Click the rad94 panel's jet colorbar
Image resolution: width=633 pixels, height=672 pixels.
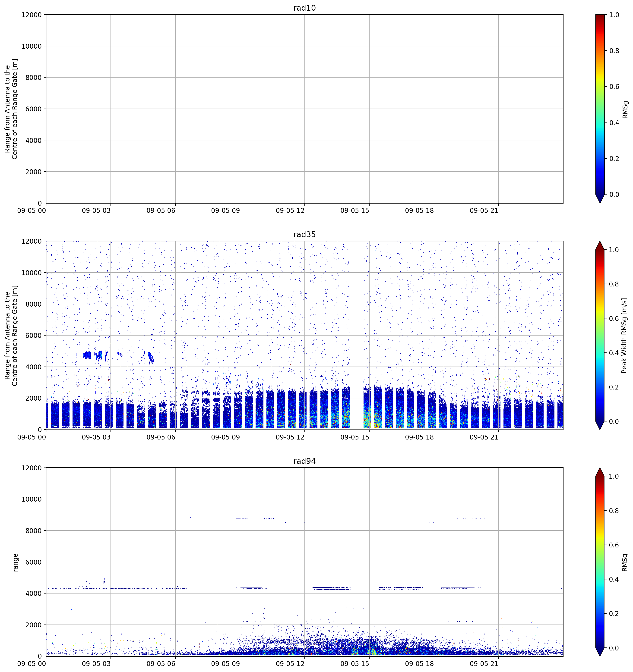coord(600,562)
